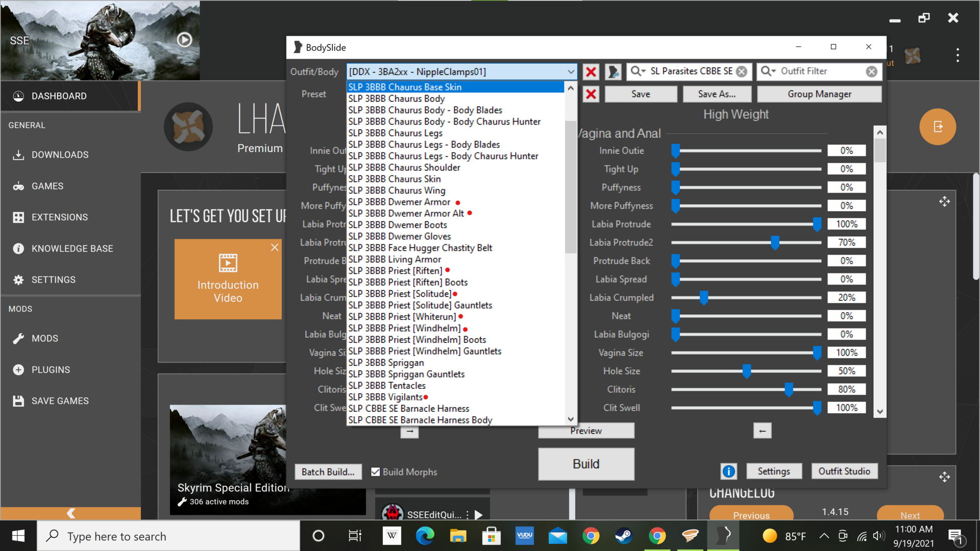Open the BodySlide info button
980x551 pixels.
coord(728,471)
